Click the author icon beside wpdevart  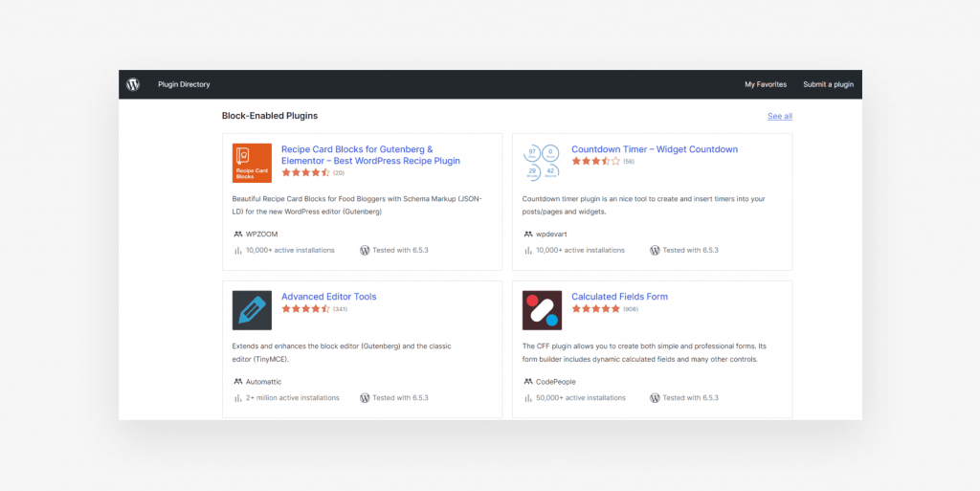point(528,234)
